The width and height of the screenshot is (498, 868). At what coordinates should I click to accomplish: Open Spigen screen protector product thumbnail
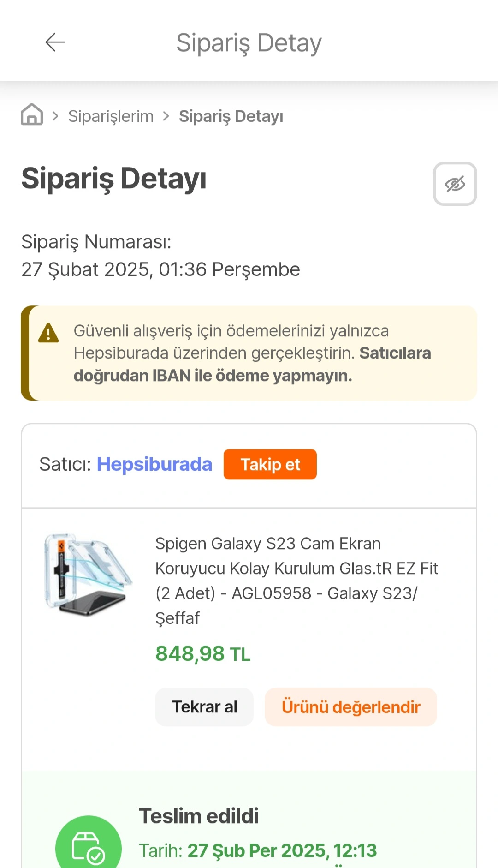88,575
